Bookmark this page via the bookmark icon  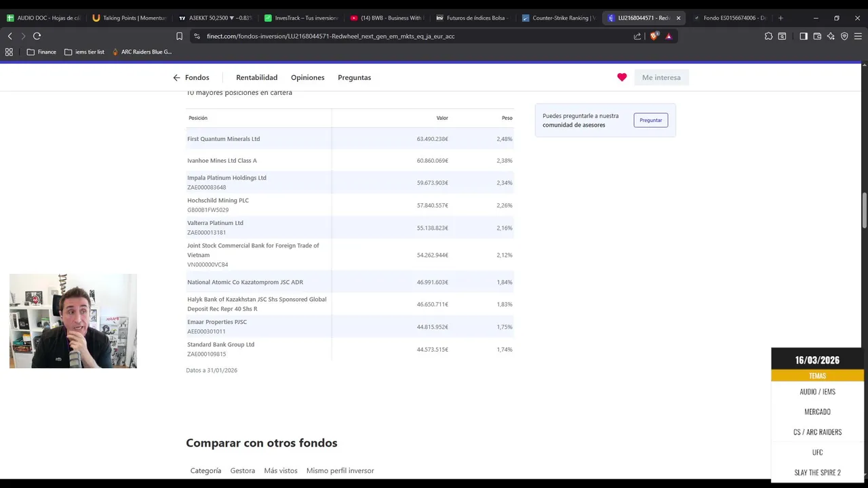point(179,36)
